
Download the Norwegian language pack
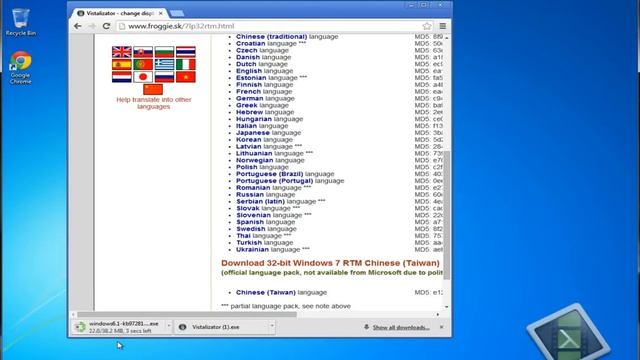pyautogui.click(x=255, y=160)
